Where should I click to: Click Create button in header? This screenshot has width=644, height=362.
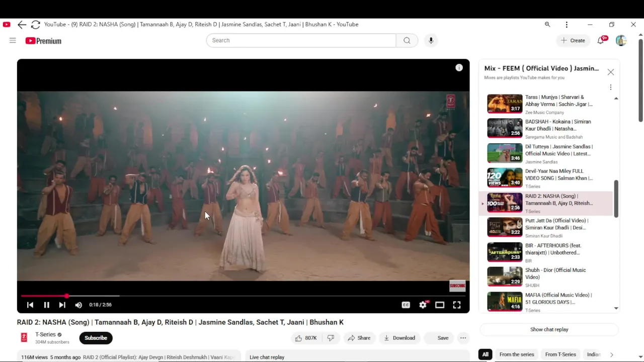coord(573,40)
